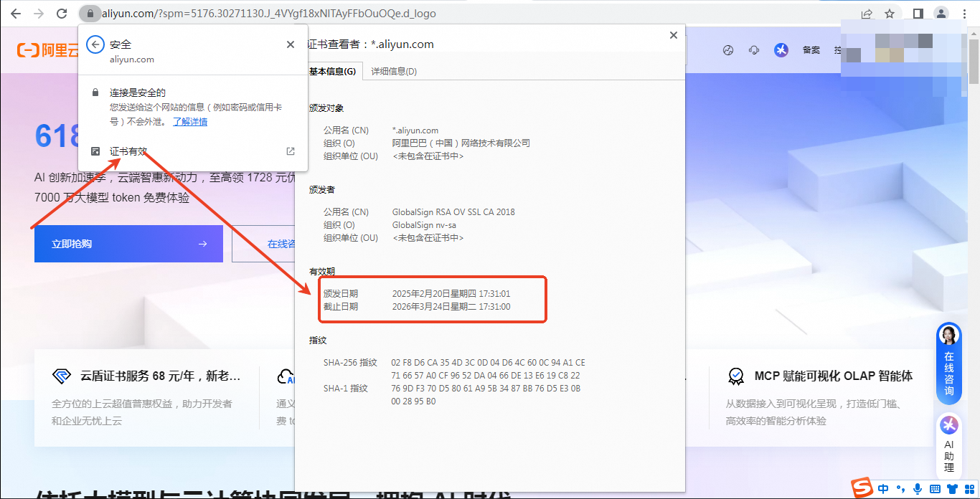Screen dimensions: 980x499
Task: Go back in the security popup via arrow
Action: tap(95, 44)
